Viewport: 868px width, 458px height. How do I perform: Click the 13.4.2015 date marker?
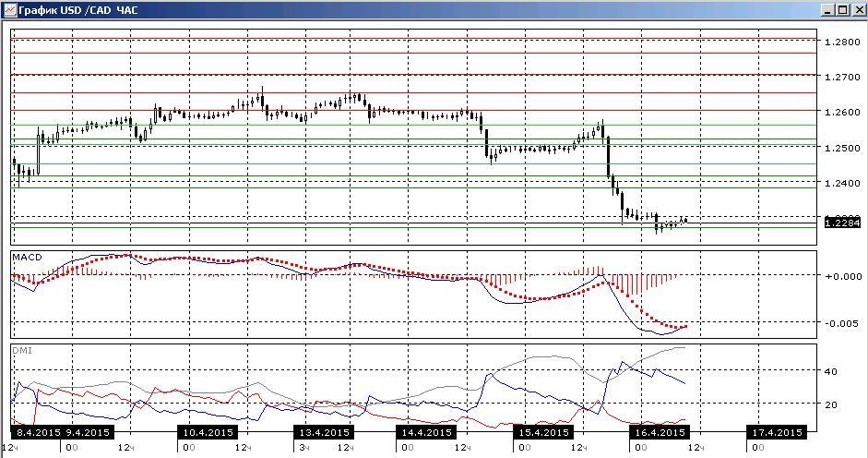click(324, 432)
